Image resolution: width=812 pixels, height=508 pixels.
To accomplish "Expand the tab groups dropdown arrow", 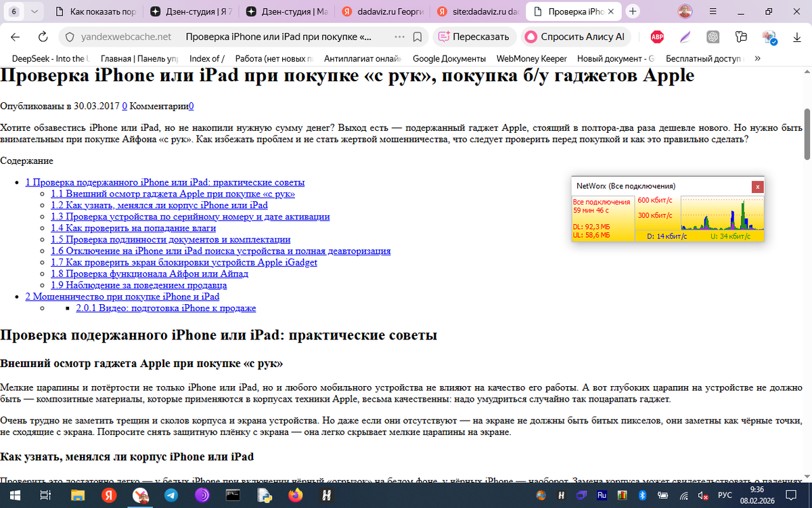I will pyautogui.click(x=35, y=12).
